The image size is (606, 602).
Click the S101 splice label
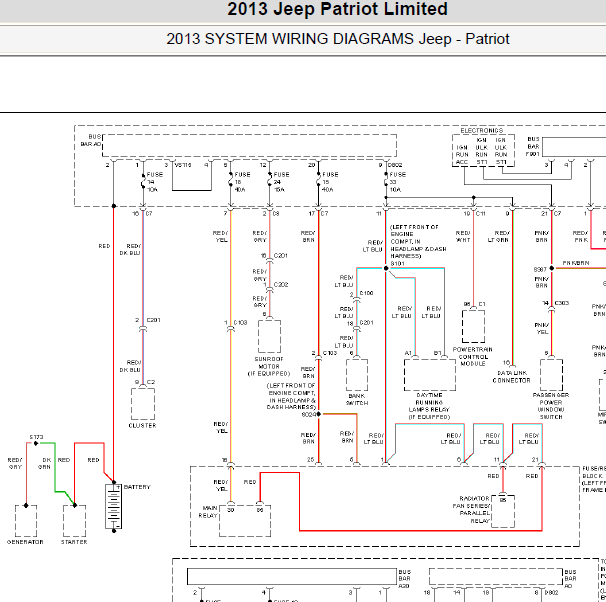pos(397,264)
